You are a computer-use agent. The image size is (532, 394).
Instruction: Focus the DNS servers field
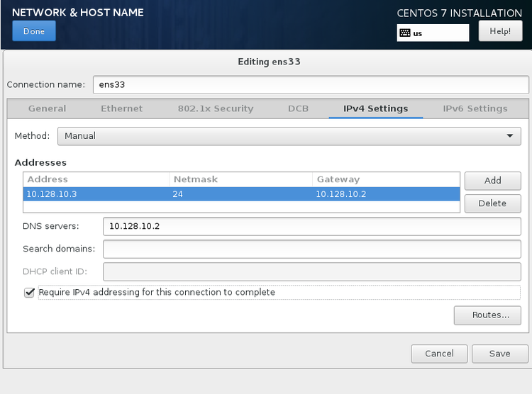[311, 227]
